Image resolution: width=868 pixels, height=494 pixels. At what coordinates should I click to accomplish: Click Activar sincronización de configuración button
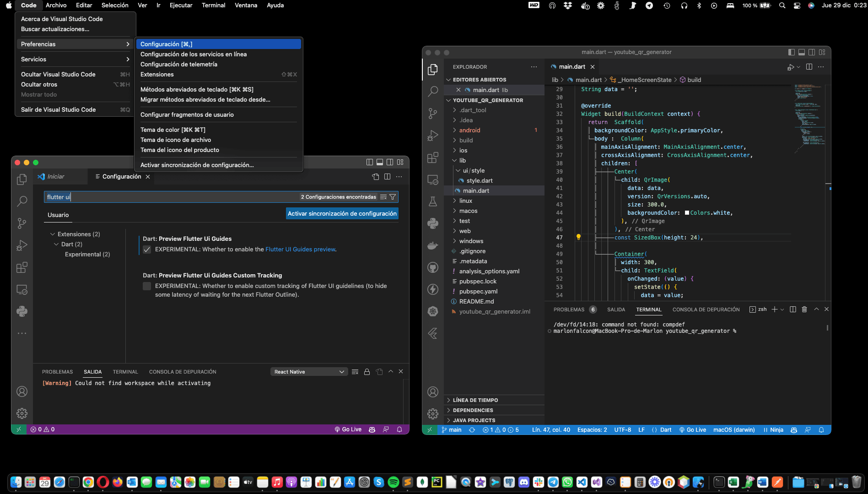[x=342, y=213]
